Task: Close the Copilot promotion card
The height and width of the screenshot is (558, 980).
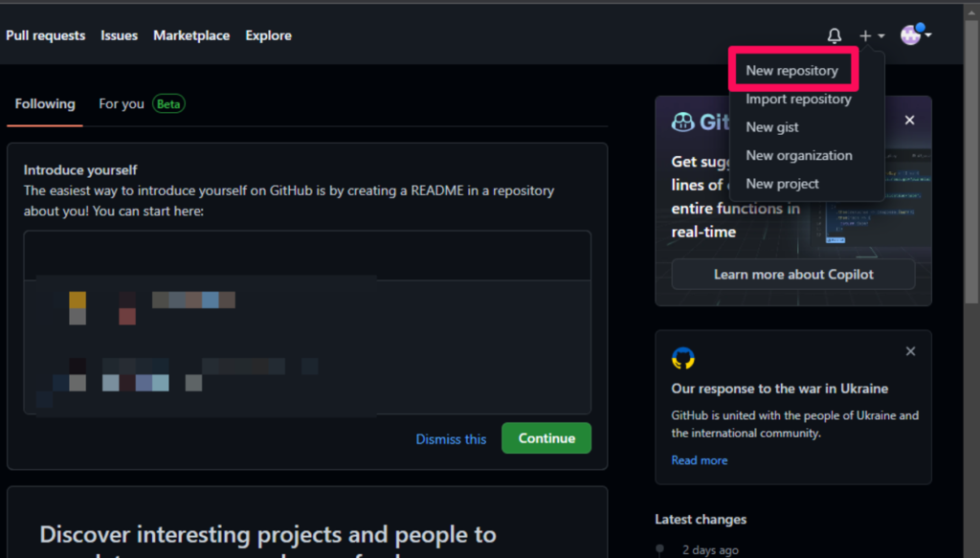Action: 909,121
